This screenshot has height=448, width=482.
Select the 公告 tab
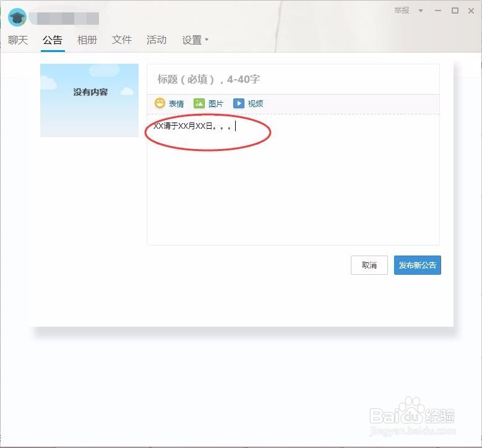pyautogui.click(x=53, y=40)
